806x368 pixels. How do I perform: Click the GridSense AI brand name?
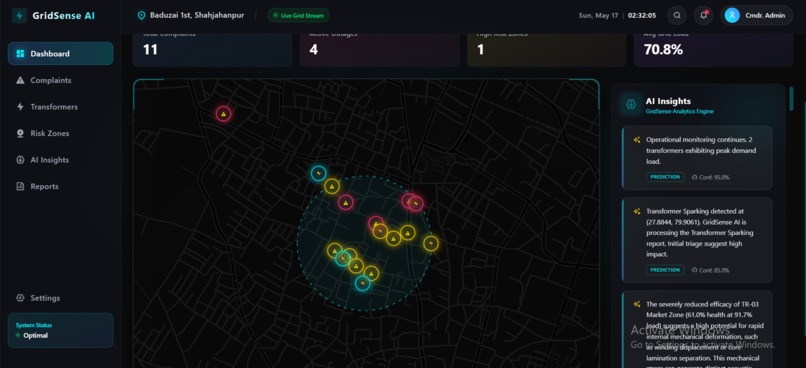click(64, 15)
